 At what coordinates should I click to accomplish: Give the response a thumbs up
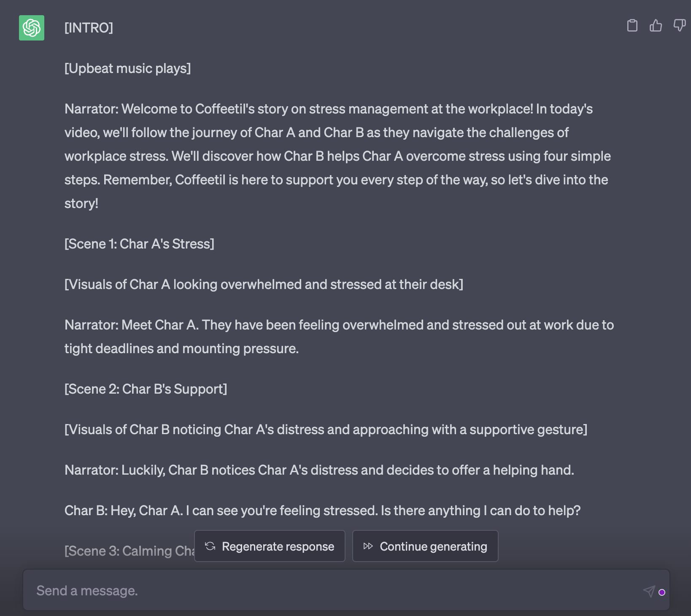(x=656, y=26)
